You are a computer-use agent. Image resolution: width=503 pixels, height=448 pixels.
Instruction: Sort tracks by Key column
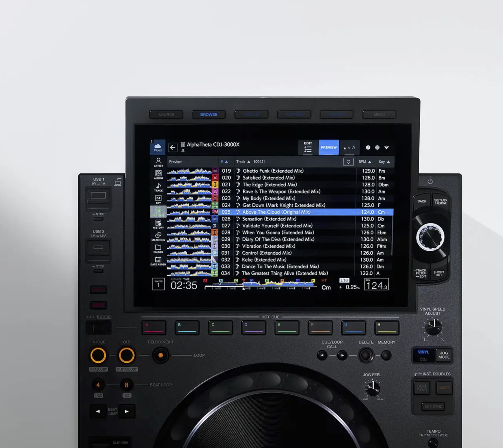[x=384, y=162]
